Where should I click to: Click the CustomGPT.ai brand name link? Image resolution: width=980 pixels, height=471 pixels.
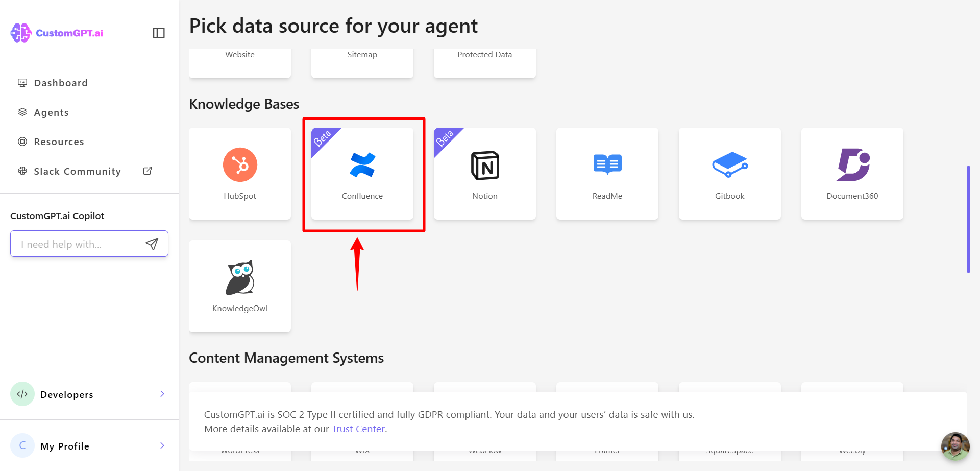click(69, 33)
